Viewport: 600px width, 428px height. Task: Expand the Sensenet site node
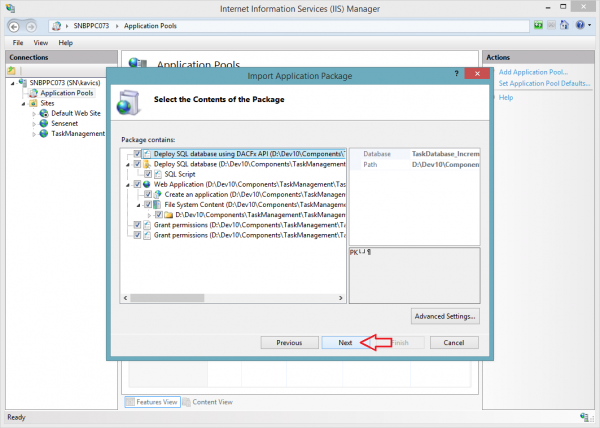[34, 124]
